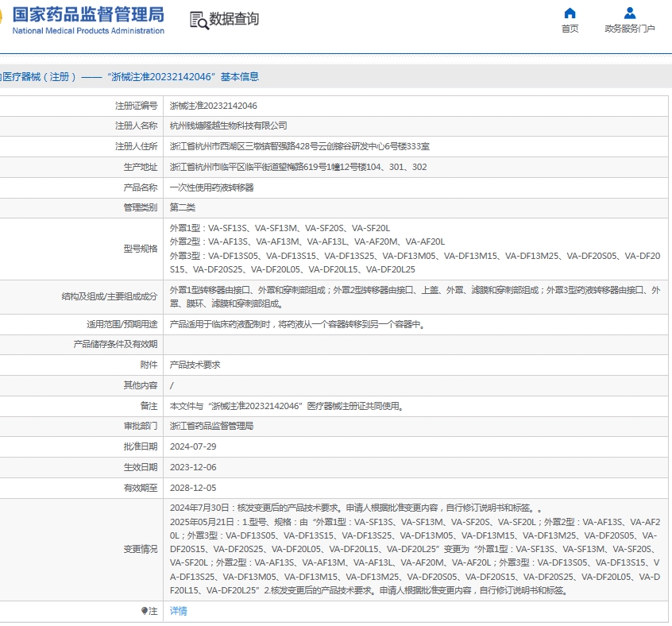Click the 产品储存条件及有效期 row label

(x=115, y=345)
